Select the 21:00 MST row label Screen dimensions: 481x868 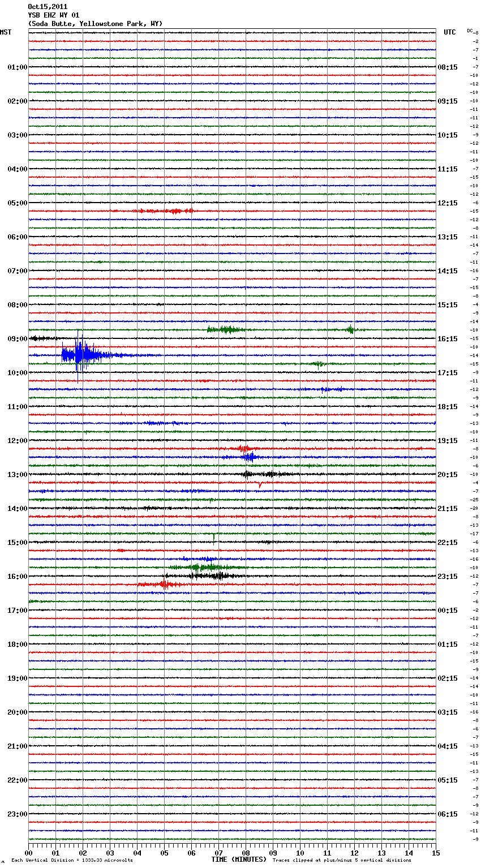point(18,746)
